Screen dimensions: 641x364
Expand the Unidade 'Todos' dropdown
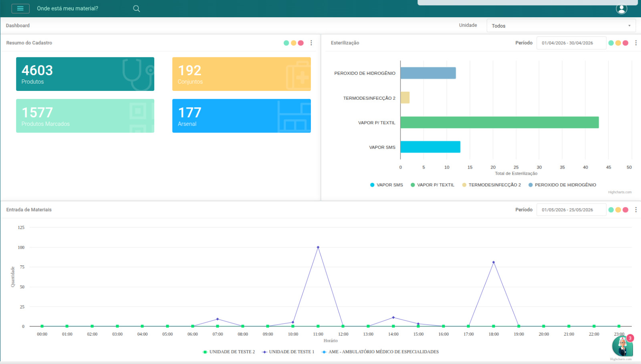tap(561, 26)
